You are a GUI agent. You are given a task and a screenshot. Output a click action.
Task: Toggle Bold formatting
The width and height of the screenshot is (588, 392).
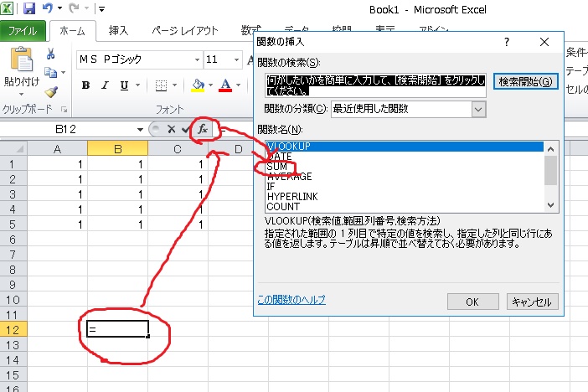(85, 85)
